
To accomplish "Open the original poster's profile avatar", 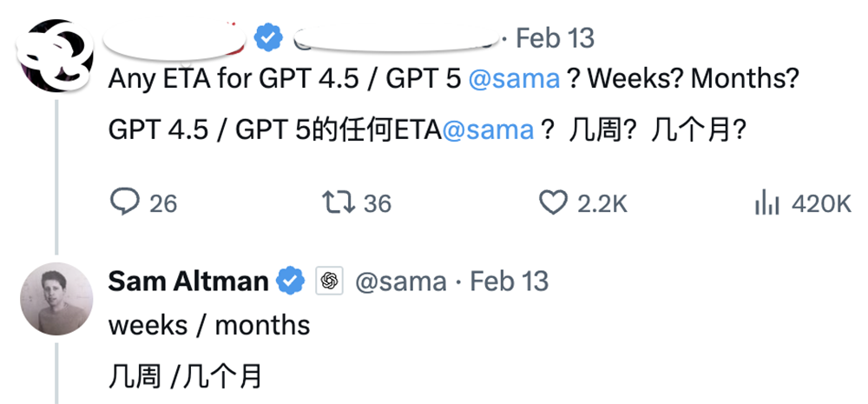I will pos(56,55).
